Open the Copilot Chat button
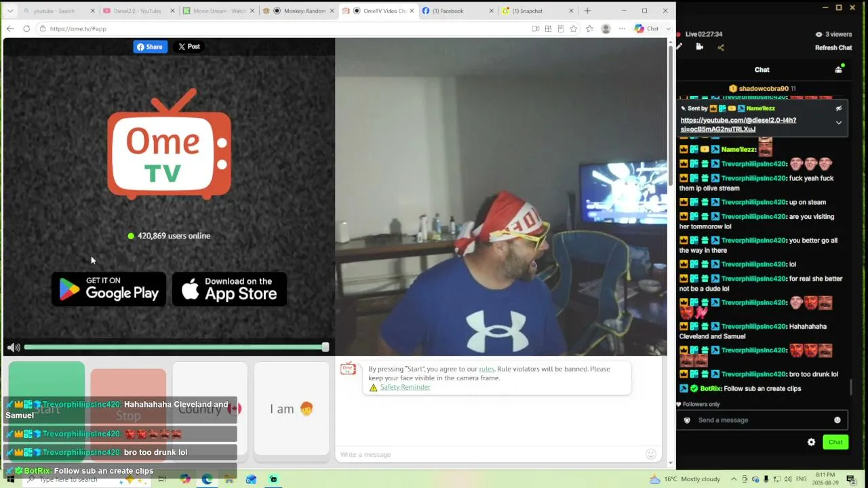868x488 pixels. [647, 28]
